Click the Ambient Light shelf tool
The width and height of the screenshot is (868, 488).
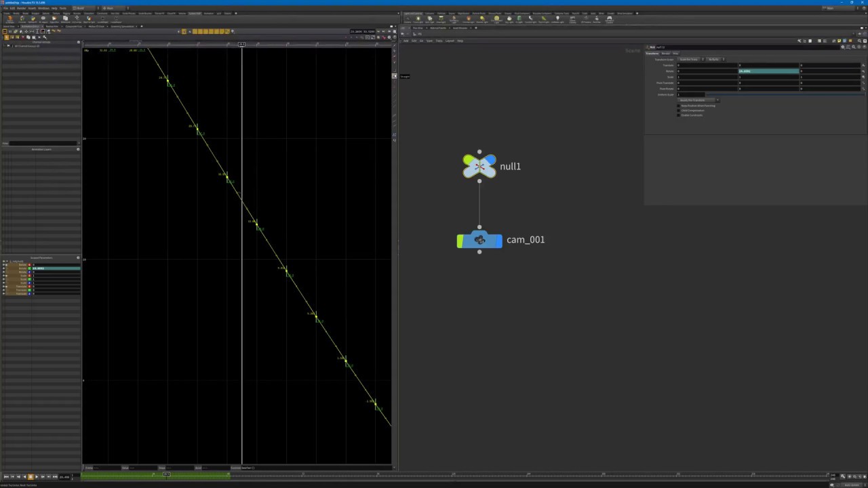[x=557, y=19]
